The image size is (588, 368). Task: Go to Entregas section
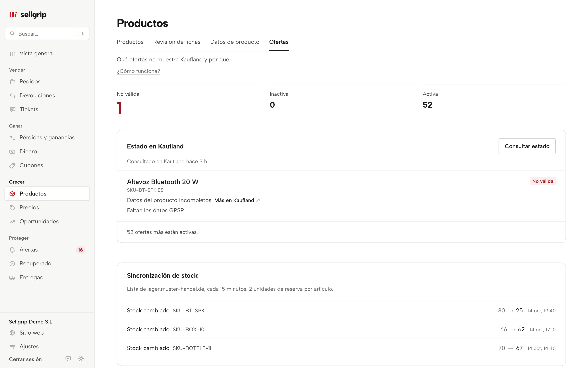(47, 278)
